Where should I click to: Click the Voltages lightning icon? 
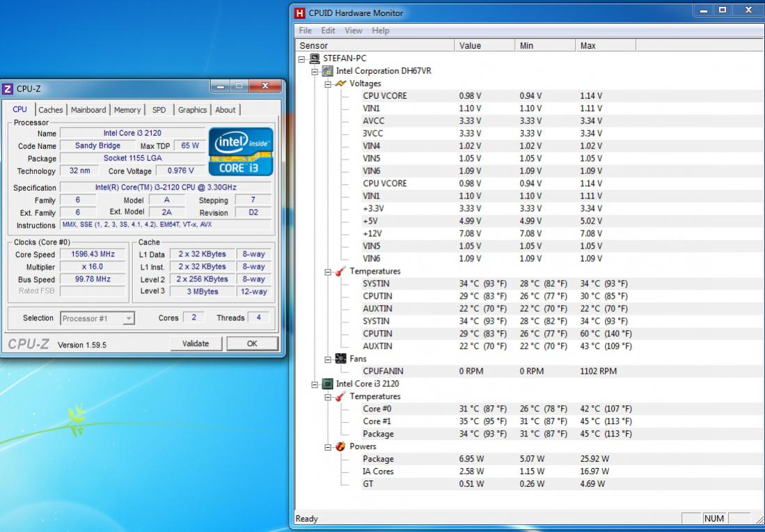[340, 84]
